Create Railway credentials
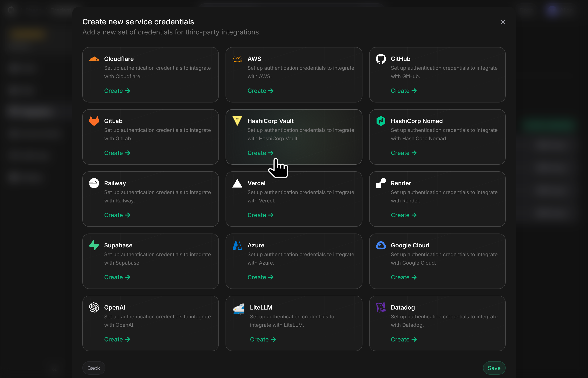This screenshot has width=588, height=378. click(x=117, y=215)
